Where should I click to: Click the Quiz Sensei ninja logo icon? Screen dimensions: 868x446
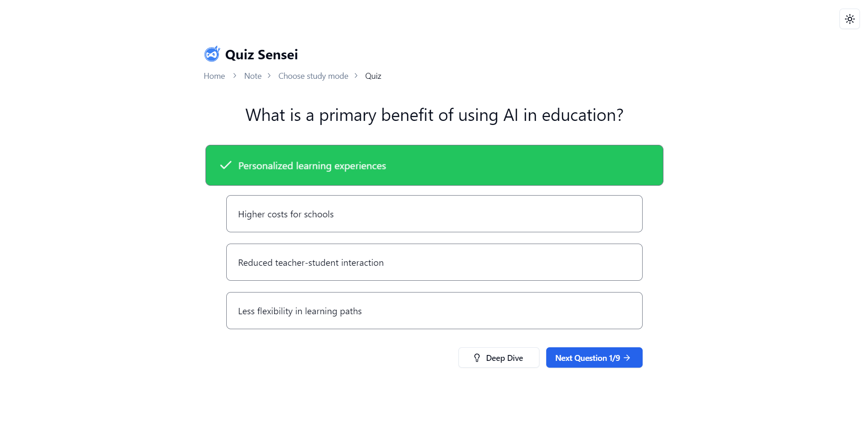pos(212,54)
